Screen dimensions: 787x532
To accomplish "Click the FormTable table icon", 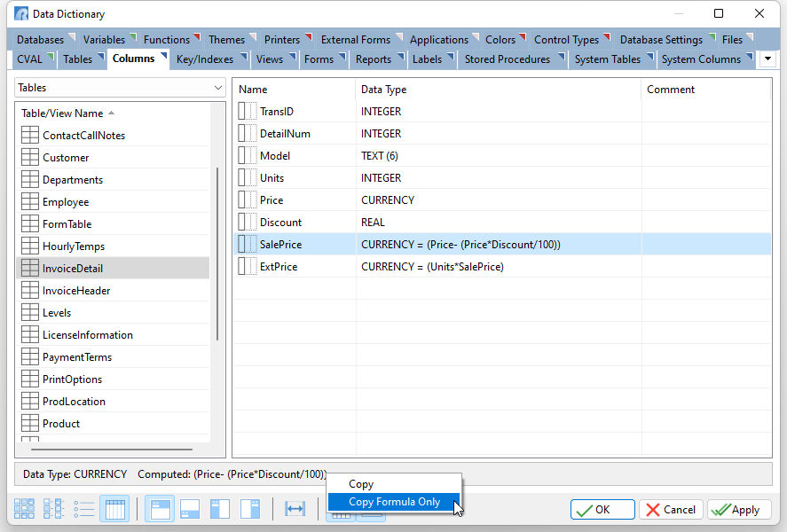I will point(29,223).
